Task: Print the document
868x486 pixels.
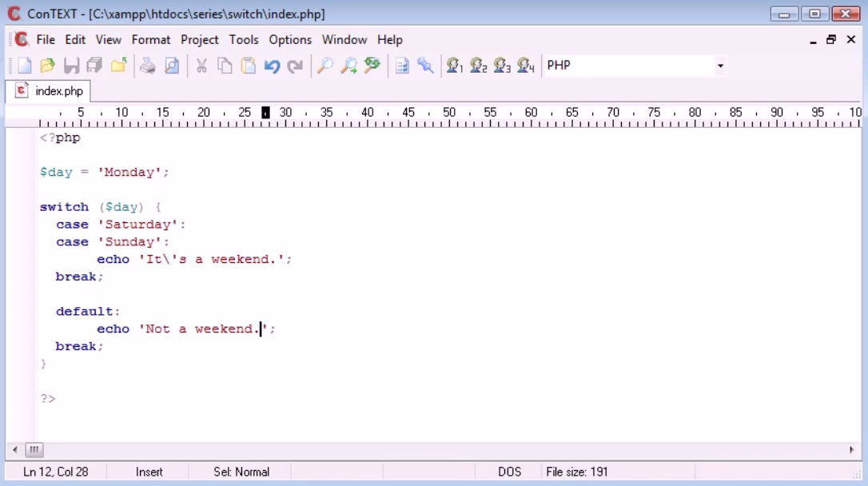Action: (x=148, y=66)
